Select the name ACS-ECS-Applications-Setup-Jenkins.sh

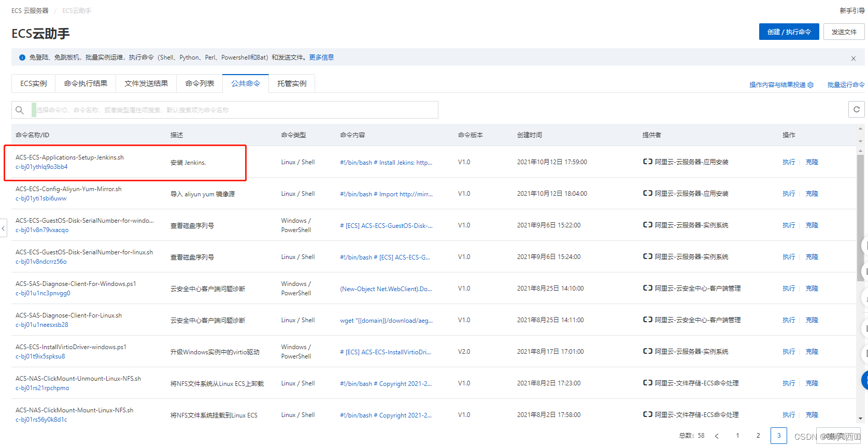pos(69,157)
